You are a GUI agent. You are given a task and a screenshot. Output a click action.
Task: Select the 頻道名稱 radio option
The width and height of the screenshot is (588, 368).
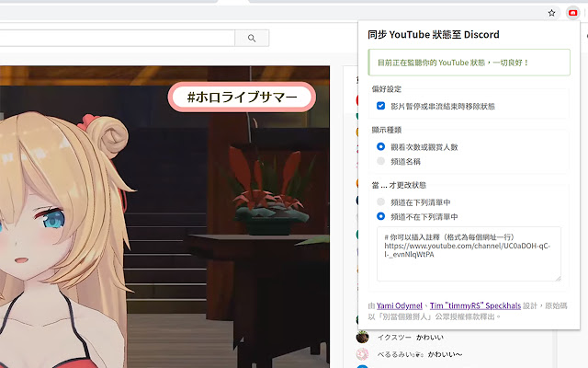(x=380, y=161)
